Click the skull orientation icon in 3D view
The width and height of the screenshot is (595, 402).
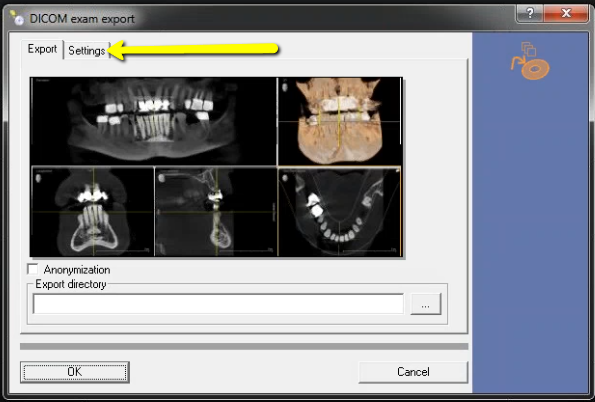pyautogui.click(x=285, y=87)
